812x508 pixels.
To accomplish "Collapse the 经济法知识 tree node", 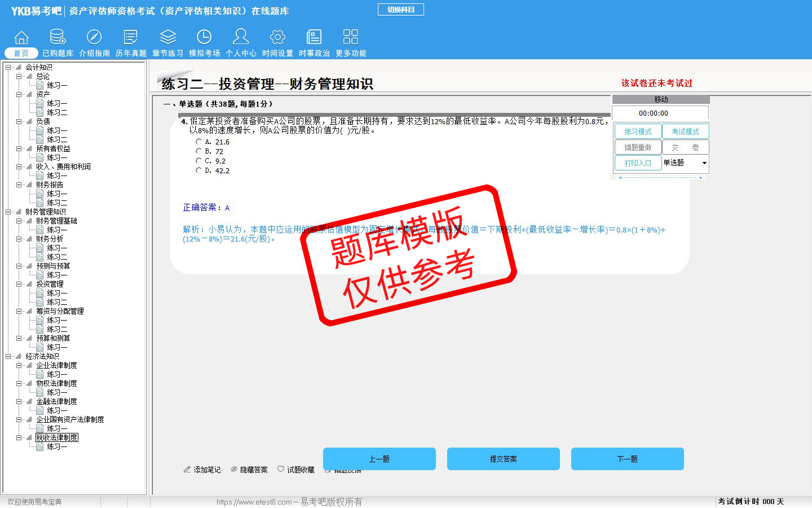I will tap(8, 356).
